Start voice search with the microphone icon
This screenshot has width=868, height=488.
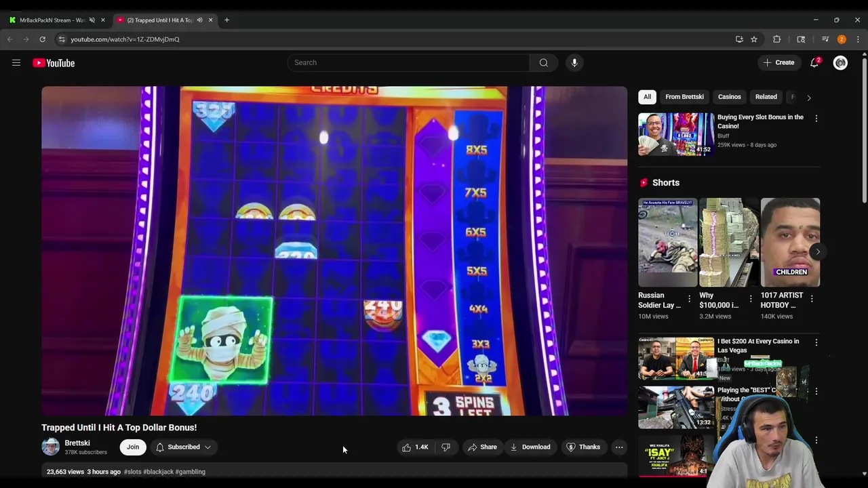coord(574,62)
